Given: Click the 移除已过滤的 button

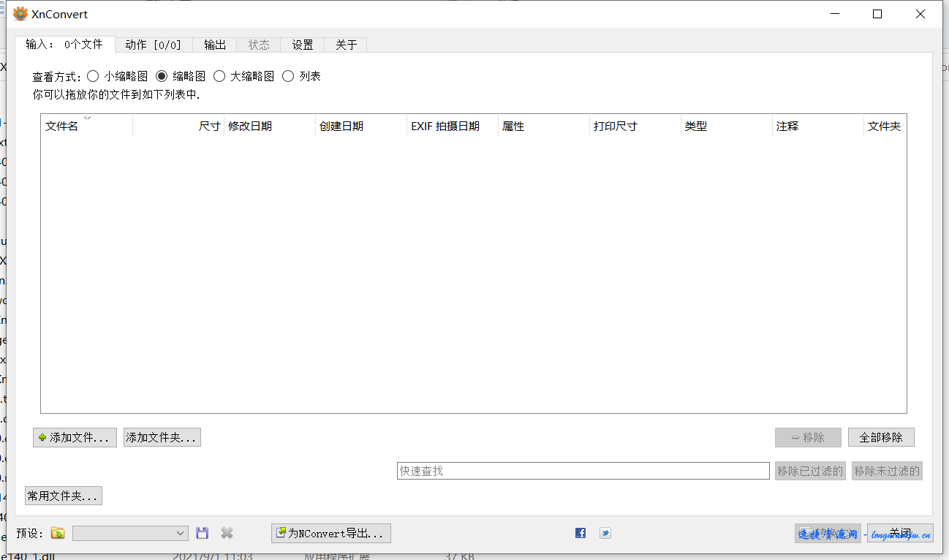Looking at the screenshot, I should tap(810, 471).
